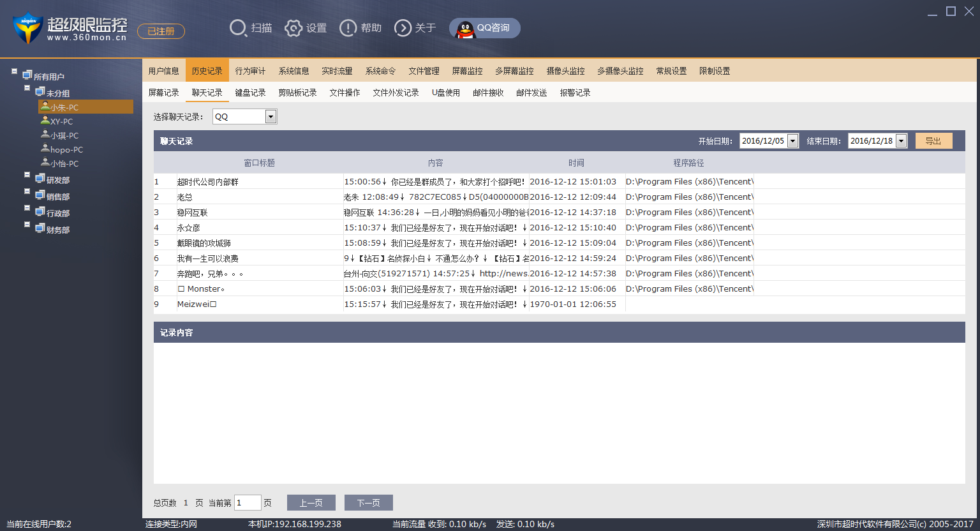This screenshot has height=531, width=980.
Task: Click the www.360mon.cn website text
Action: click(x=87, y=38)
